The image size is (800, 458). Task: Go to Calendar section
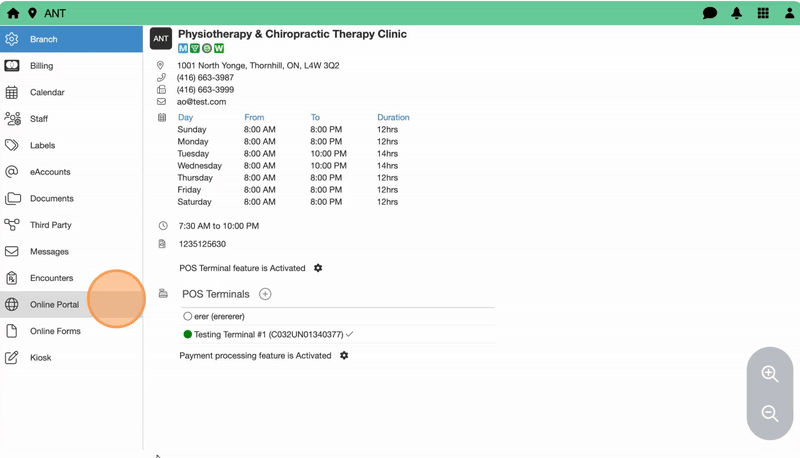[x=46, y=92]
